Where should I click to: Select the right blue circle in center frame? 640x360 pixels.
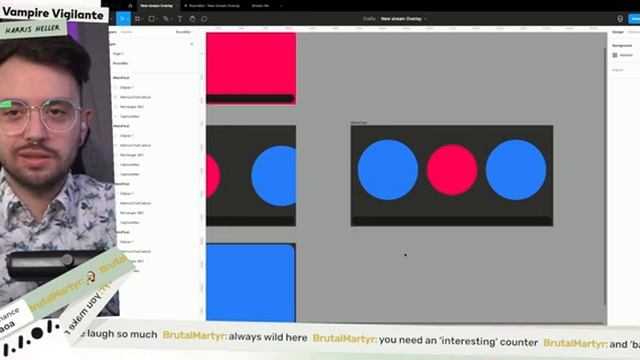[x=516, y=170]
